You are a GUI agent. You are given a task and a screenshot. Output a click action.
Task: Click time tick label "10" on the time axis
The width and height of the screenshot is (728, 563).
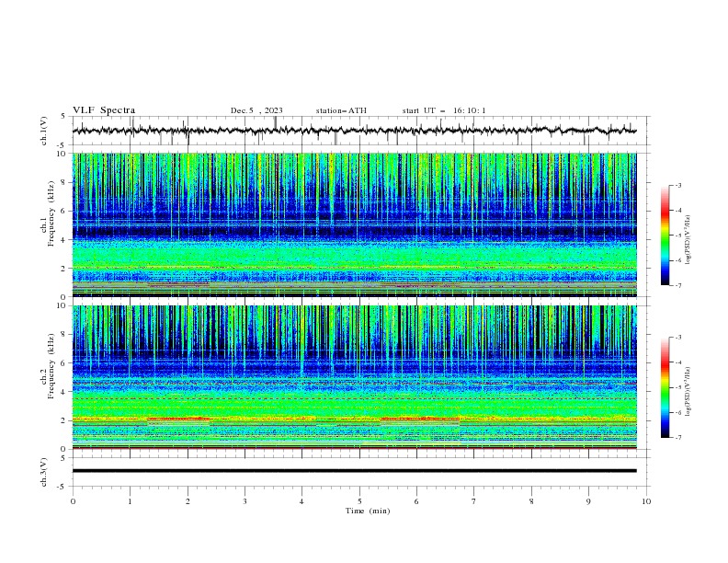pyautogui.click(x=646, y=501)
